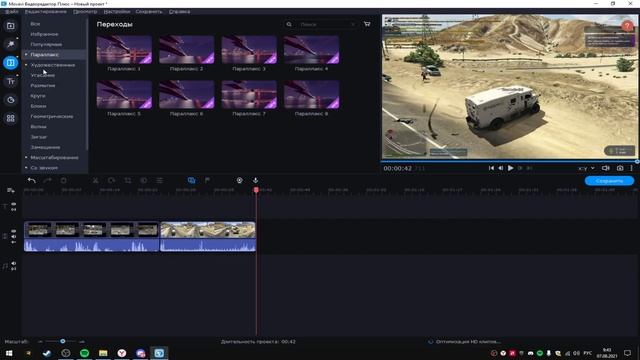This screenshot has width=640, height=360.
Task: Select the Transitions panel icon in sidebar
Action: (x=11, y=63)
